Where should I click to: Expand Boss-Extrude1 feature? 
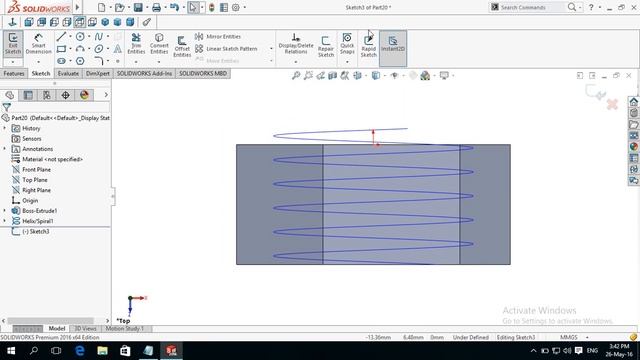coord(4,211)
